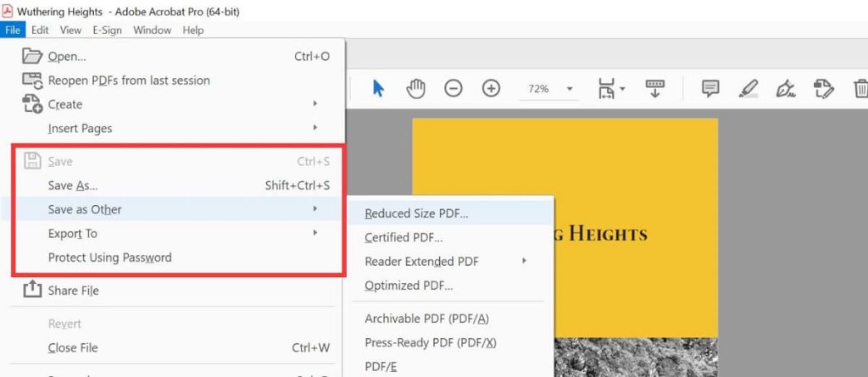Click the Revert menu entry
868x377 pixels.
tap(172, 324)
